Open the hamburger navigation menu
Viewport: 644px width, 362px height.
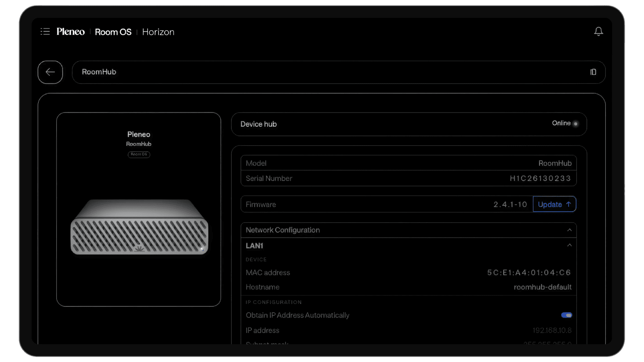45,32
